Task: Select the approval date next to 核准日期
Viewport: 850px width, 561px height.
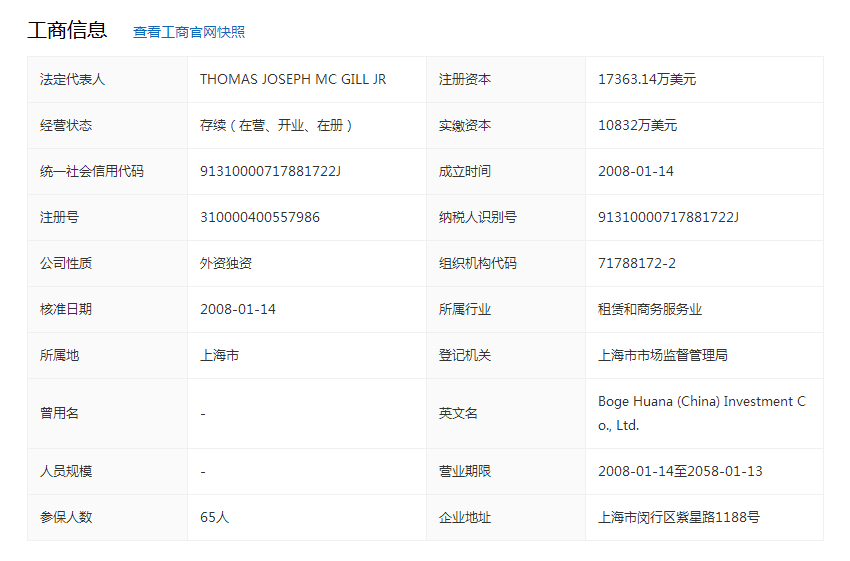Action: pyautogui.click(x=237, y=309)
